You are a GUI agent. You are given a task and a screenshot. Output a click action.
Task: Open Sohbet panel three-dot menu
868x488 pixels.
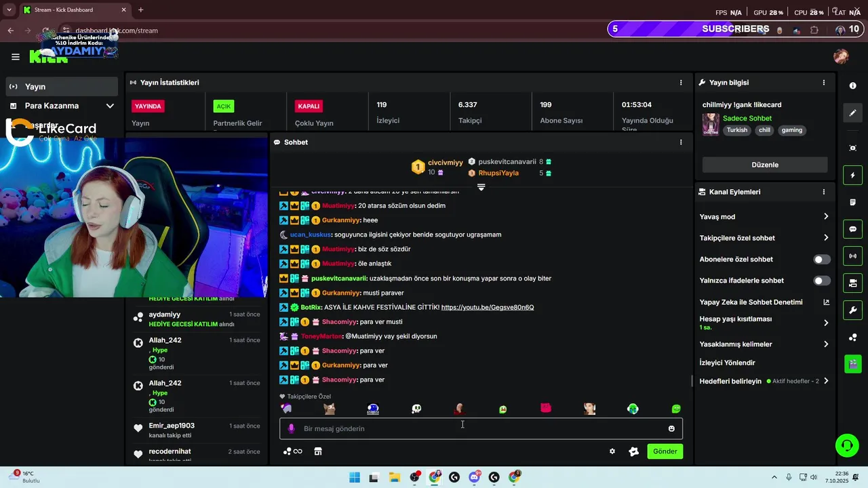681,142
